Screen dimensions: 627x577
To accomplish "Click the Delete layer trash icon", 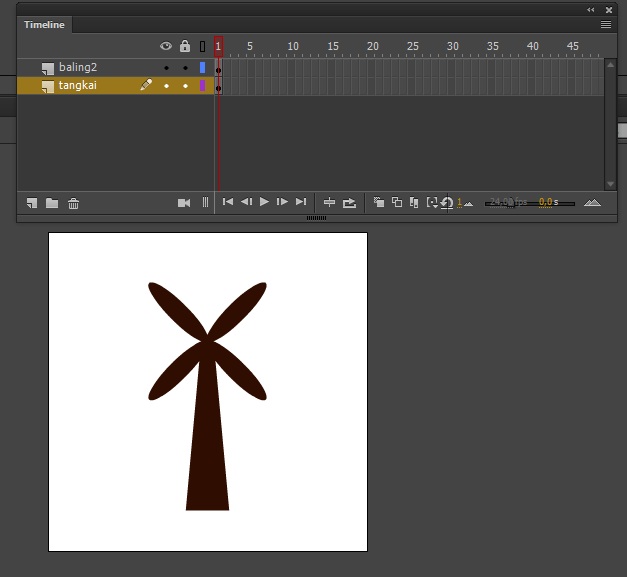I will coord(74,203).
